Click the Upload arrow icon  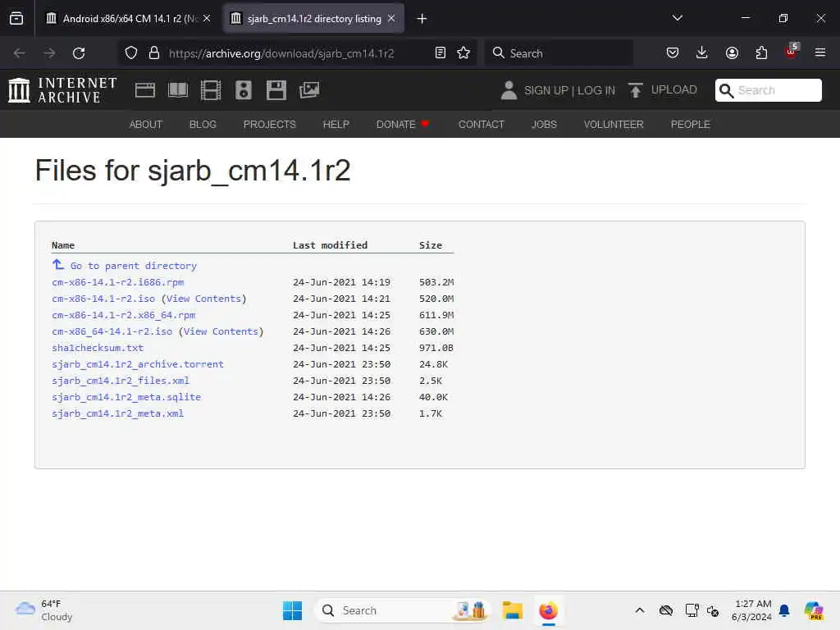[636, 90]
